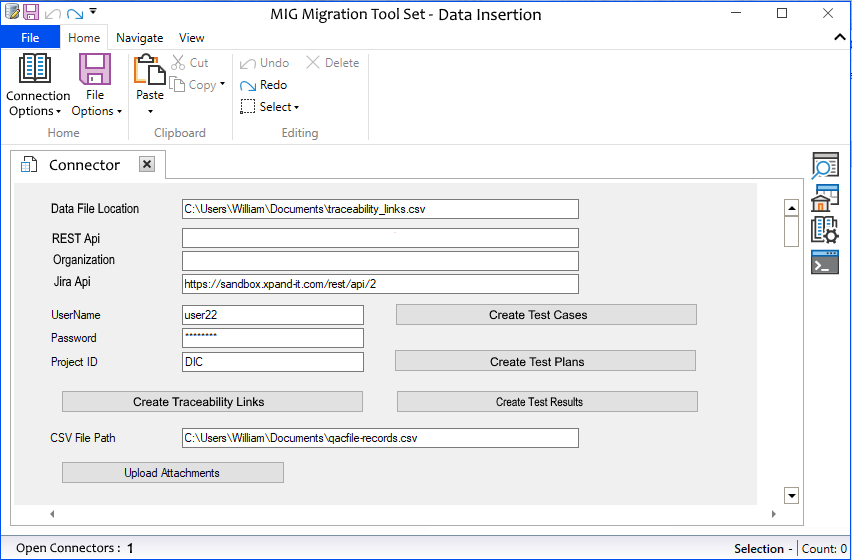Click the Copy pages icon
Viewport: 852px width, 560px height.
pyautogui.click(x=177, y=84)
